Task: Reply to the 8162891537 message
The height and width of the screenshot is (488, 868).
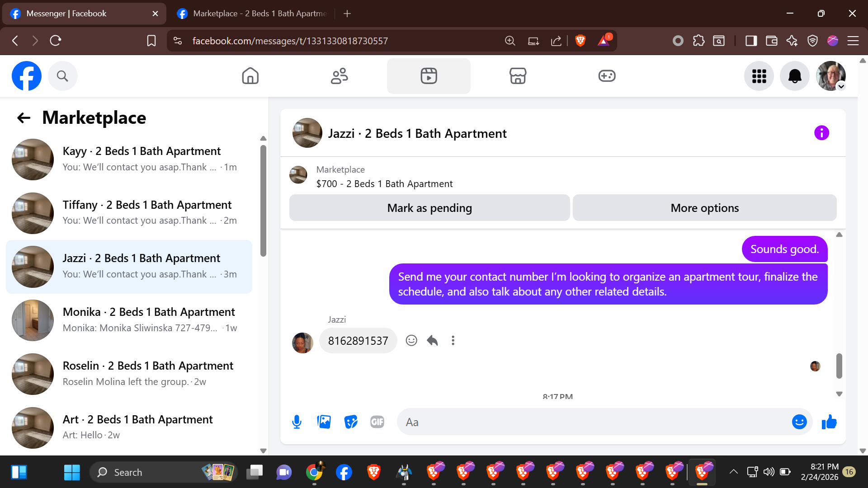Action: pos(432,340)
